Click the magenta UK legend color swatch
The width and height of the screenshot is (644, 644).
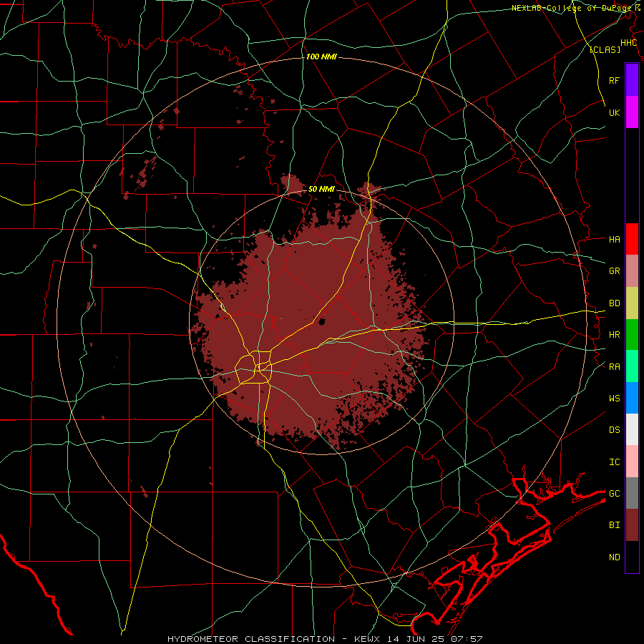[632, 112]
